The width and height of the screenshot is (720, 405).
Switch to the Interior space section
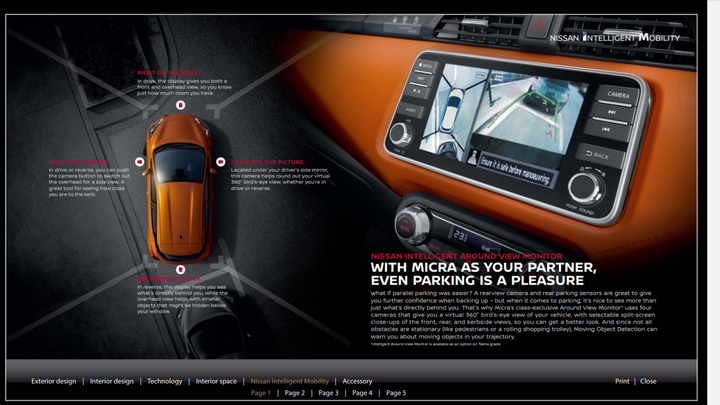coord(216,381)
